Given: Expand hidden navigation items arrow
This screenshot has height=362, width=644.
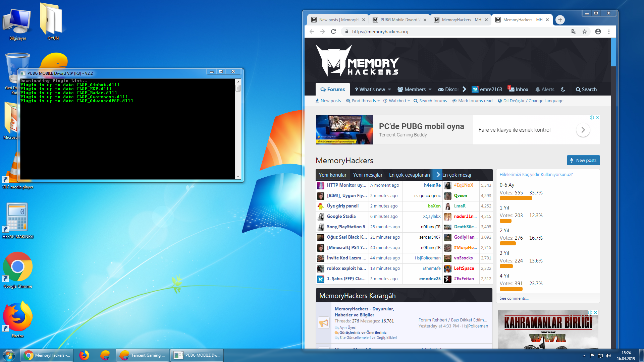Looking at the screenshot, I should 464,89.
